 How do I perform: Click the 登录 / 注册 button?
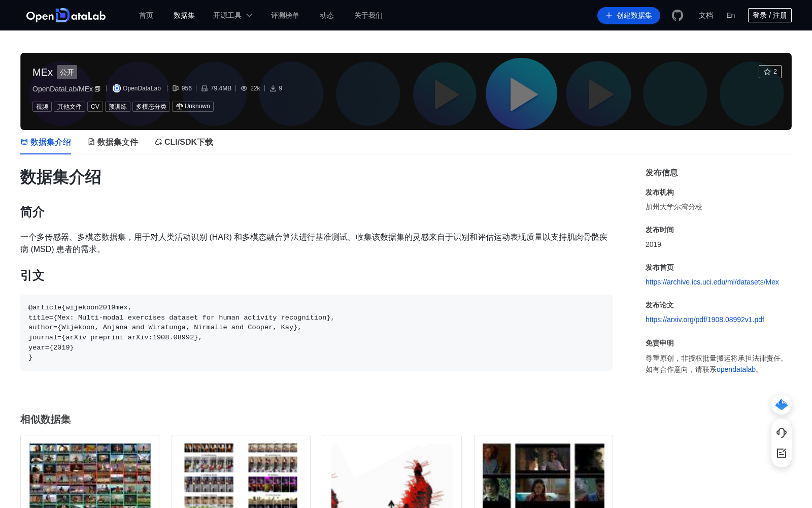pos(770,15)
